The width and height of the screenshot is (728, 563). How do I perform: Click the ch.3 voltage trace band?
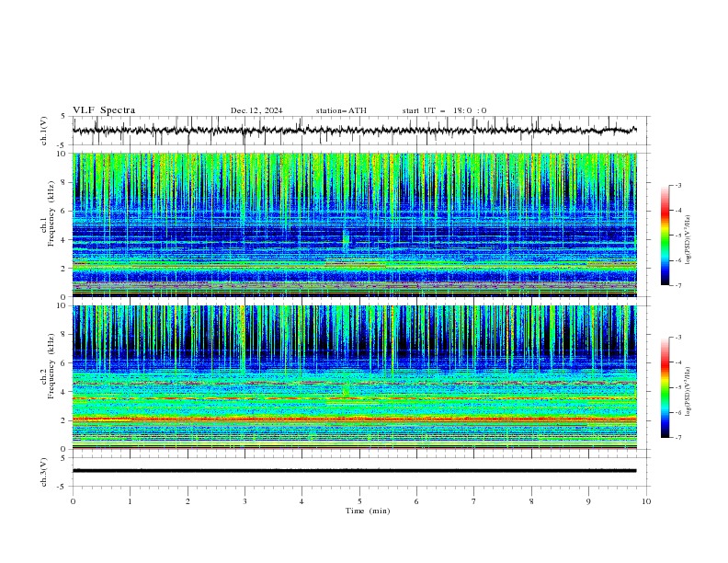point(355,471)
